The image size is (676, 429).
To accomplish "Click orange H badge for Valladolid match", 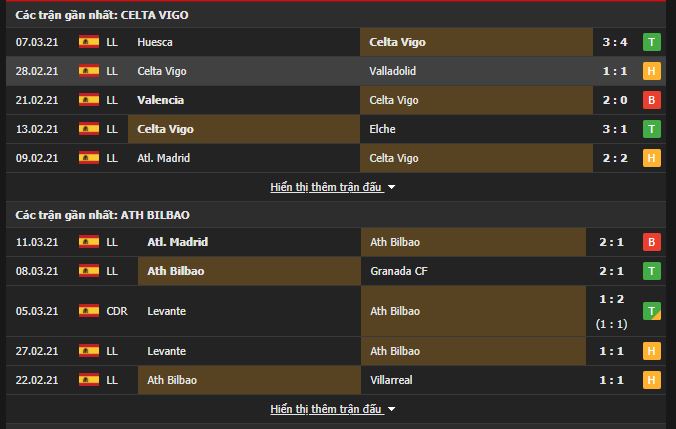I will (x=651, y=71).
